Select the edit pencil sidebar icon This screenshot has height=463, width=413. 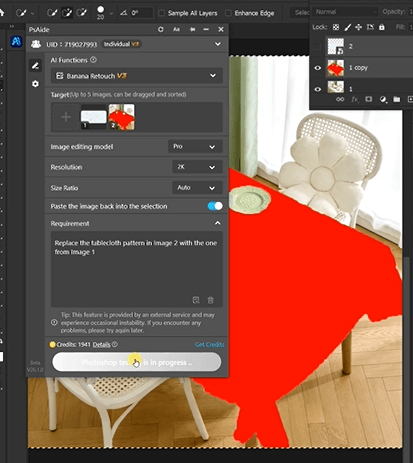pos(35,65)
